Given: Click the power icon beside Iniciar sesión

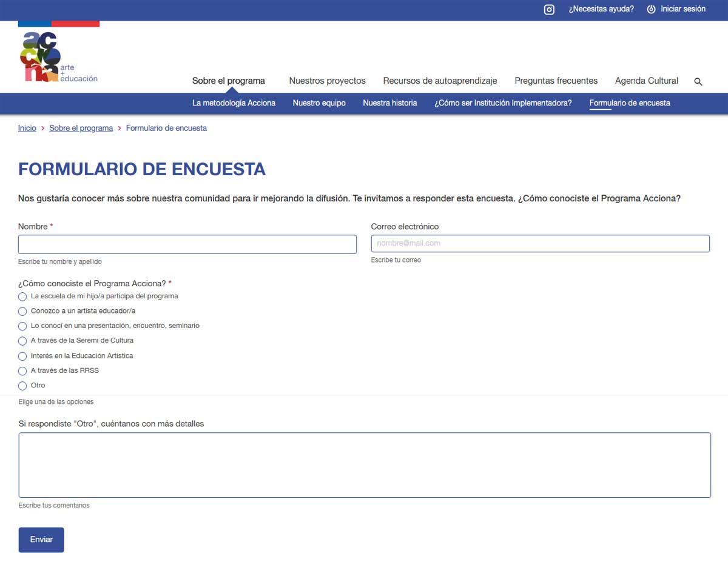Looking at the screenshot, I should 651,9.
